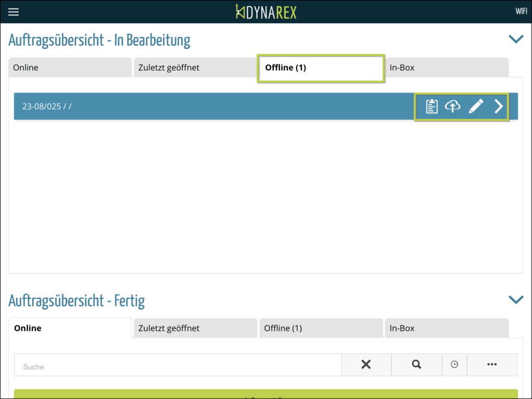
Task: Switch to In-Box tab in Fertig section
Action: 446,328
